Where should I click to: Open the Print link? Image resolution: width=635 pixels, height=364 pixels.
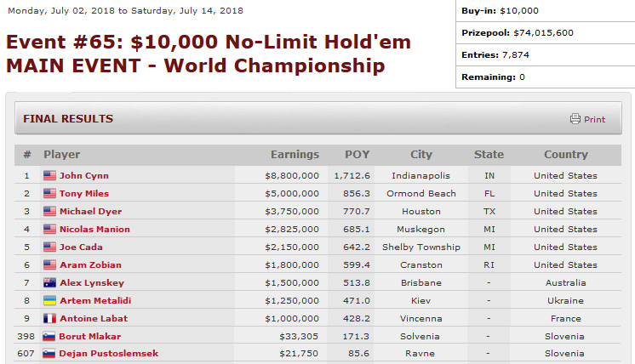(594, 120)
